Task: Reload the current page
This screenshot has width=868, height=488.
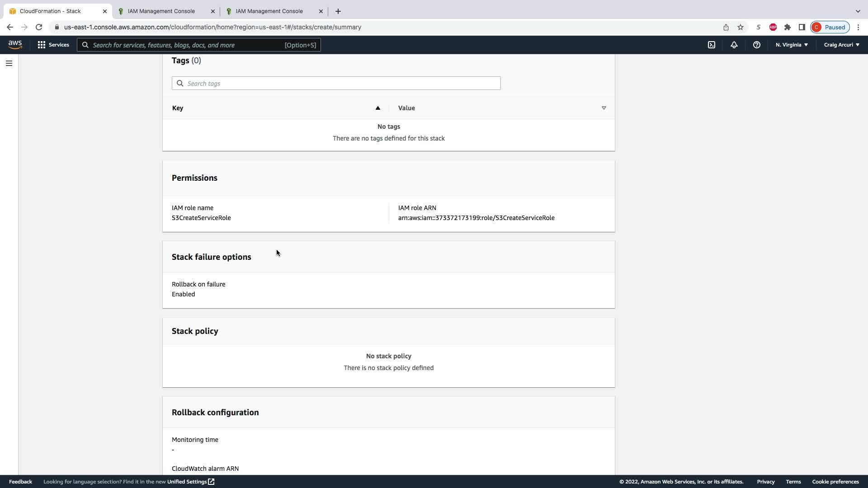Action: 39,27
